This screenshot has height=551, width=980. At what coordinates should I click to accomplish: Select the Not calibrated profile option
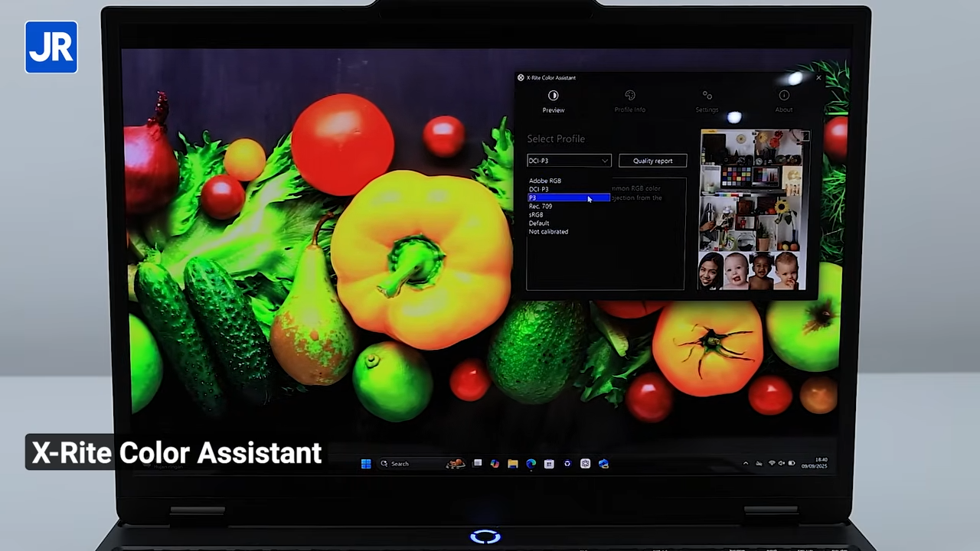pos(548,231)
